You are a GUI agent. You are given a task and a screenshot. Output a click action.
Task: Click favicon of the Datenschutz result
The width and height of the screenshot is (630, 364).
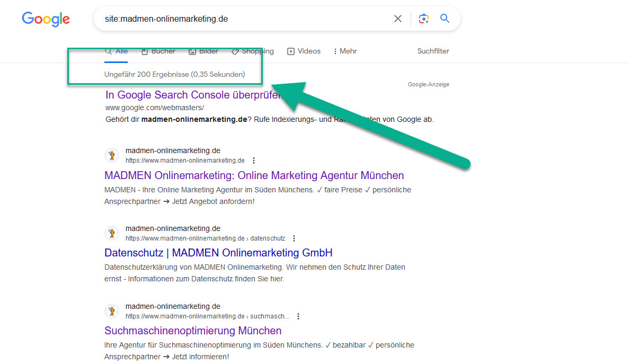(x=112, y=233)
